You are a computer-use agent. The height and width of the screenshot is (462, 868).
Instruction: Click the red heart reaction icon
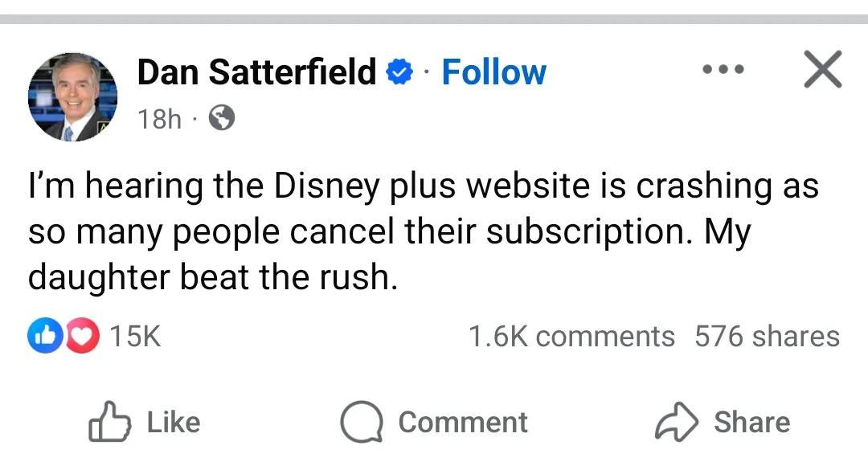click(x=80, y=336)
